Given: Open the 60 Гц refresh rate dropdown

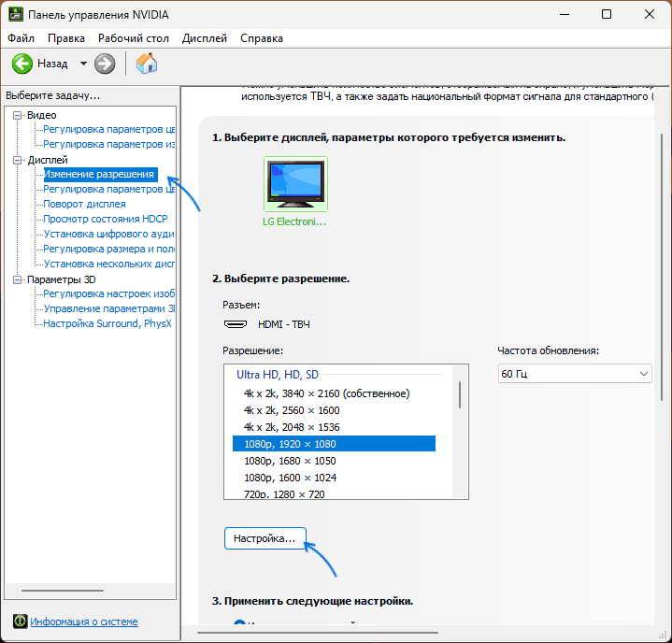Looking at the screenshot, I should click(575, 374).
